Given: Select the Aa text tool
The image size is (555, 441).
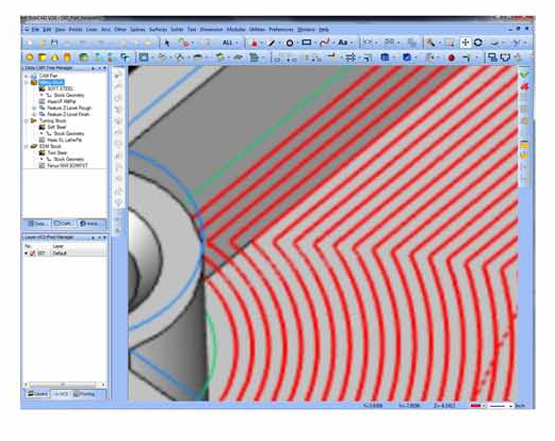Looking at the screenshot, I should [343, 43].
